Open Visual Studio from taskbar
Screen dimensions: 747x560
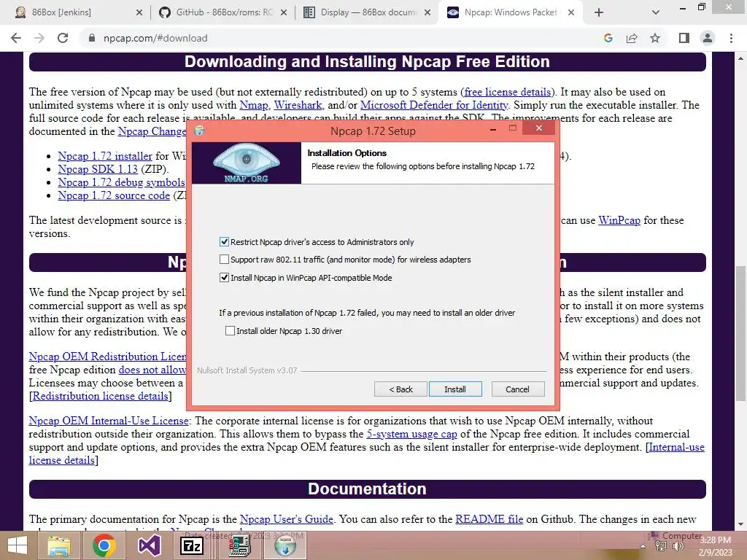pyautogui.click(x=149, y=545)
